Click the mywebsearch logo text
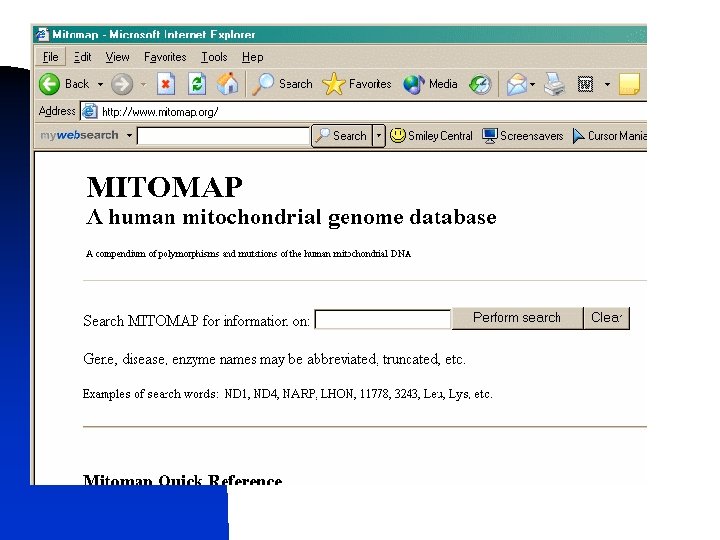720x540 pixels. [x=79, y=135]
